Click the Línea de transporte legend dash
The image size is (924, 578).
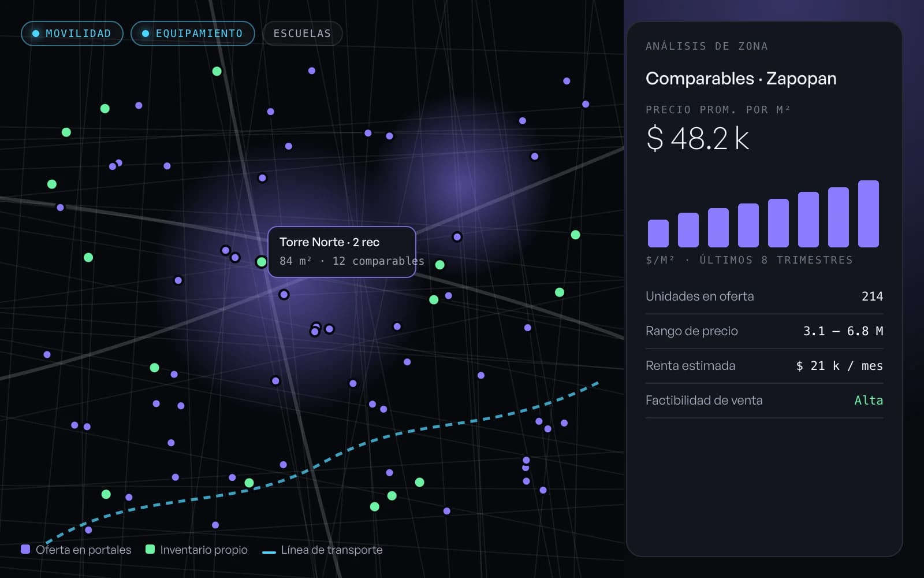pos(269,553)
